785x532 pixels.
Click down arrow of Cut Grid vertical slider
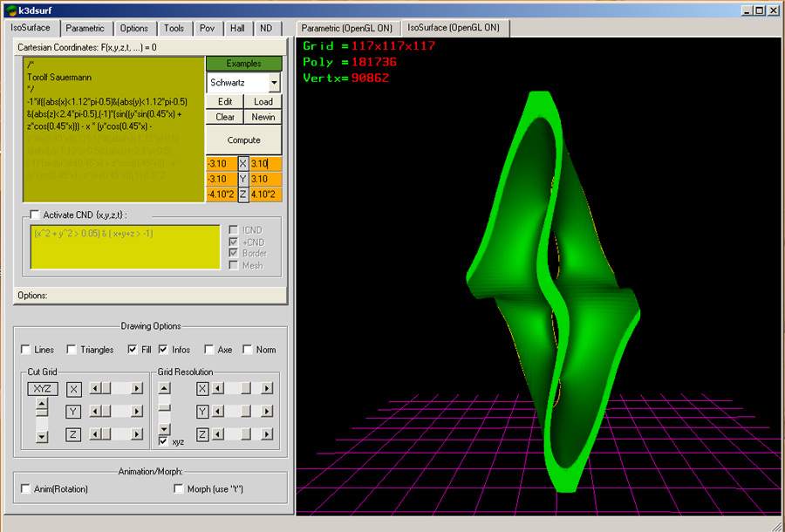pos(42,437)
